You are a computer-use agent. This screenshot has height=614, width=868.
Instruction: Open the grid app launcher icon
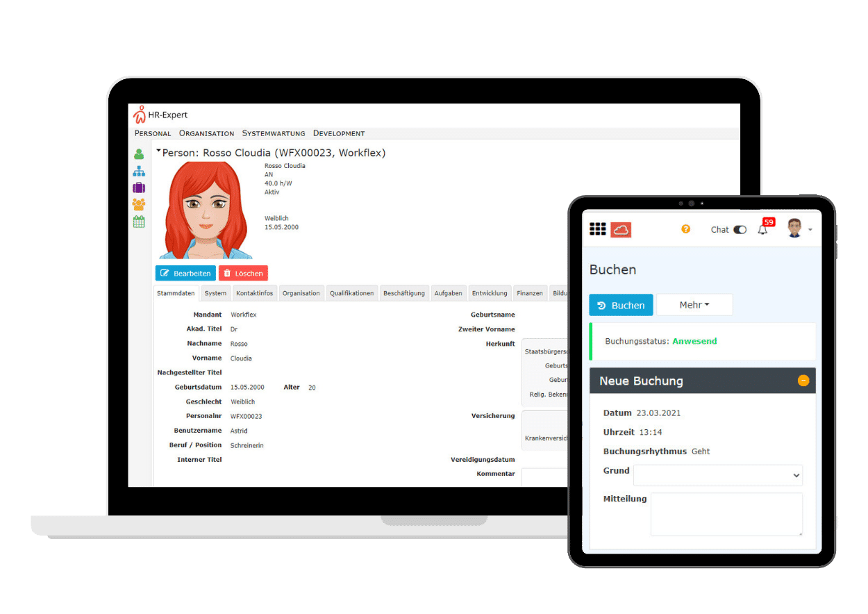(x=598, y=229)
